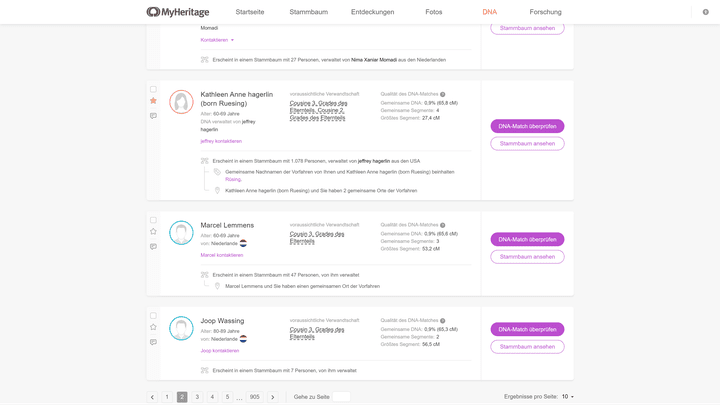This screenshot has height=405, width=720.
Task: Click the surname tag icon in Kathleen's card
Action: pyautogui.click(x=217, y=172)
